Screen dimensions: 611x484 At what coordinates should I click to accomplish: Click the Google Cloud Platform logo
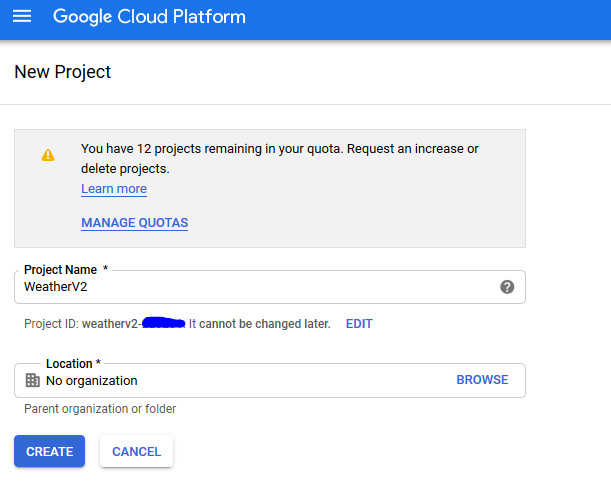(149, 17)
